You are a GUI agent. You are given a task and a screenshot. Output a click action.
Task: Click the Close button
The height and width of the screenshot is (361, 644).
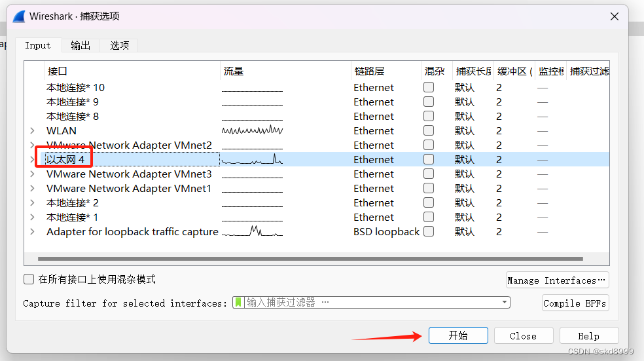[x=524, y=336]
